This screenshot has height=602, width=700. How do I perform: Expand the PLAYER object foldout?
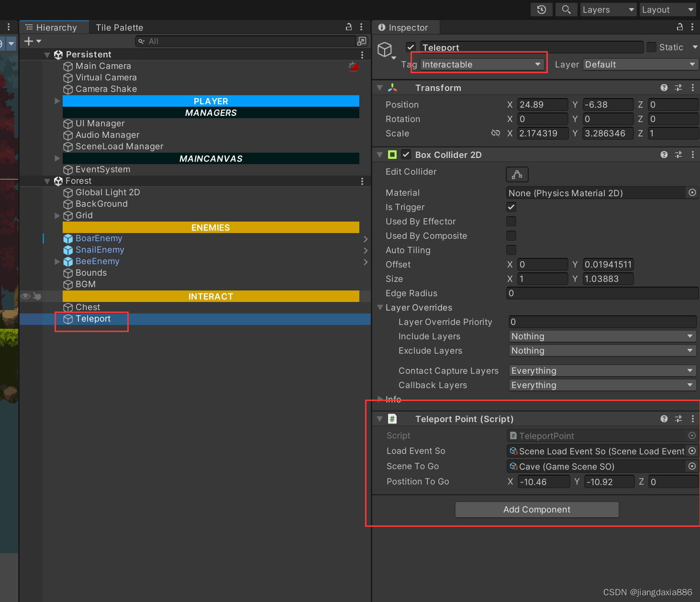click(x=57, y=101)
